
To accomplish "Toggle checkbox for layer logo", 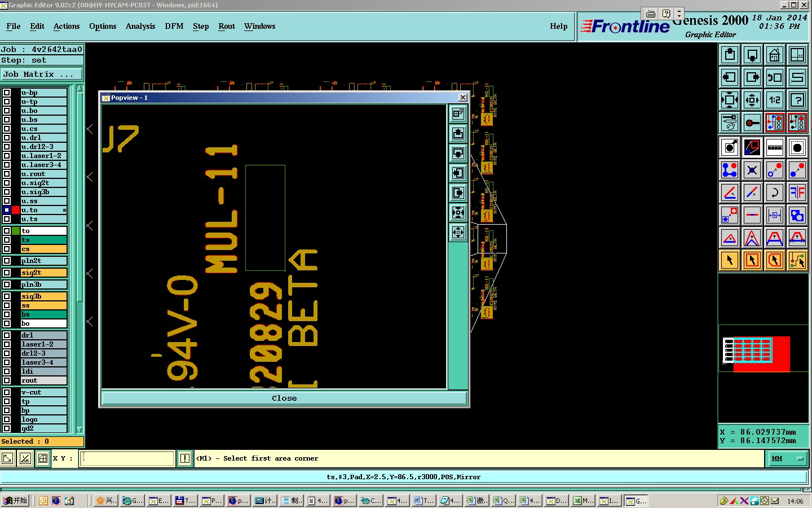I will [x=7, y=419].
